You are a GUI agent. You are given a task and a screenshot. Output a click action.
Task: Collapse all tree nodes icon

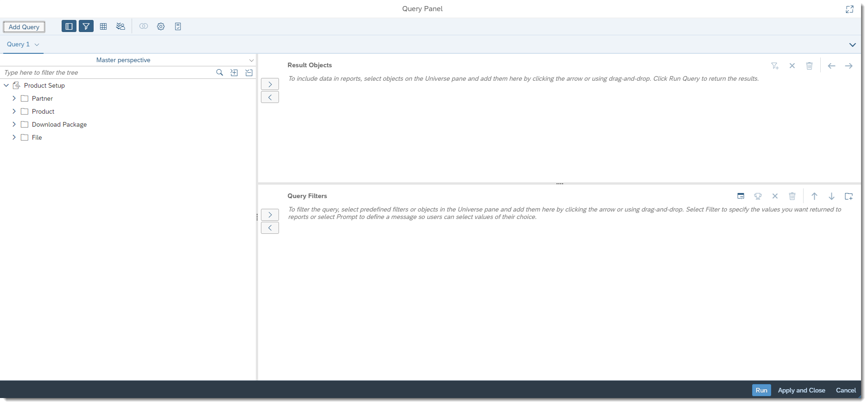tap(249, 72)
